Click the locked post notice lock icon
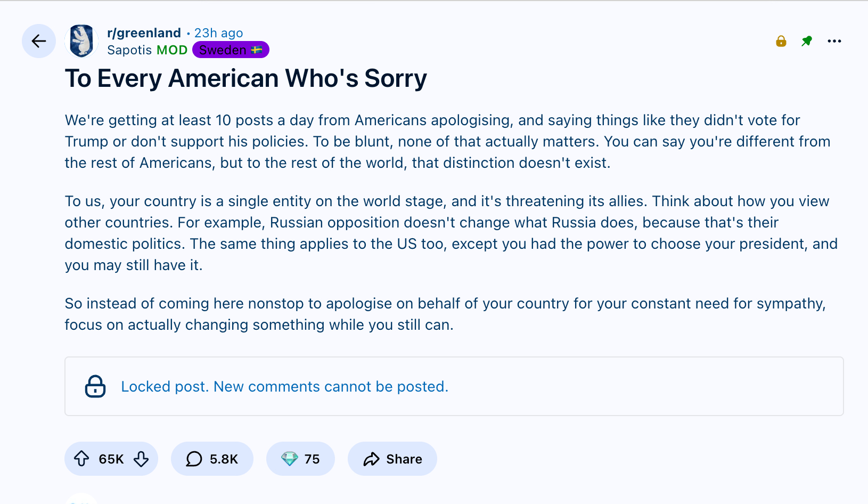The image size is (868, 504). (95, 386)
